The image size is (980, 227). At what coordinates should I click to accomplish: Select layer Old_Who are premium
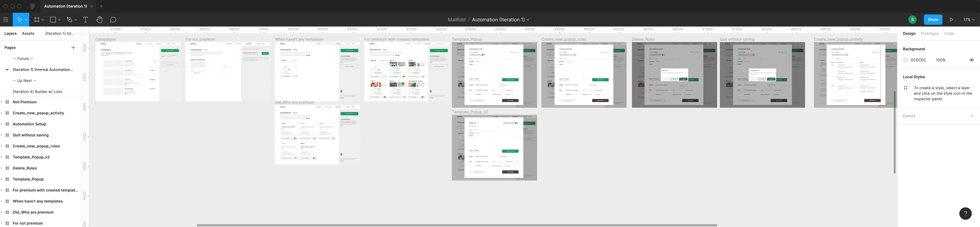tap(33, 212)
